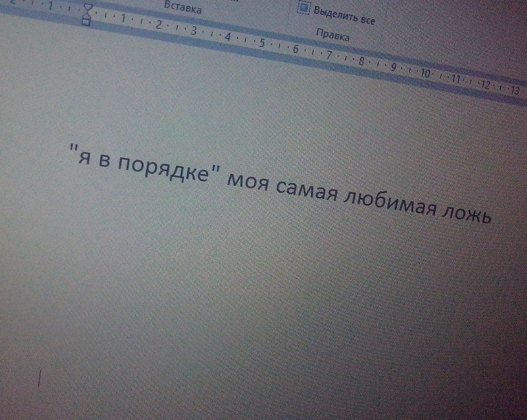Click the Select All icon beside "Выделить все"
Viewport: 527px width, 420px height.
tap(304, 8)
